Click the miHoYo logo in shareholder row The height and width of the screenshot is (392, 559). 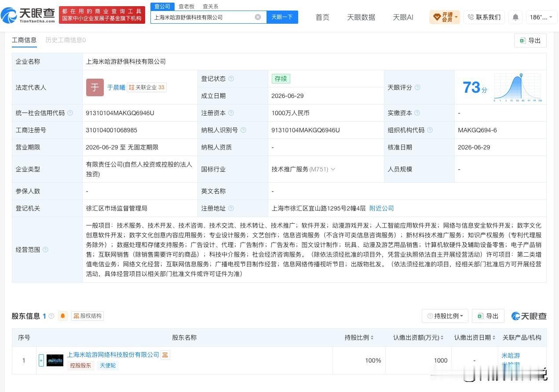pos(55,360)
